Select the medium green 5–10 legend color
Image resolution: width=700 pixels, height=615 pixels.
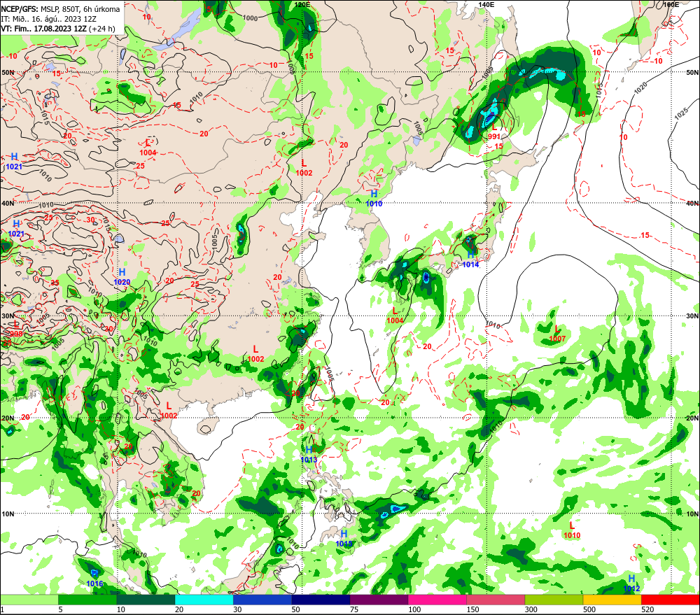click(87, 600)
